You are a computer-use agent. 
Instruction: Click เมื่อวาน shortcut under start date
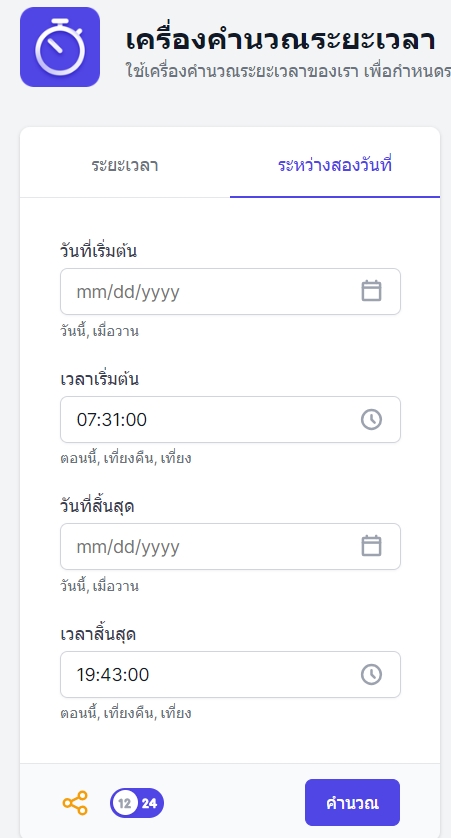point(116,331)
